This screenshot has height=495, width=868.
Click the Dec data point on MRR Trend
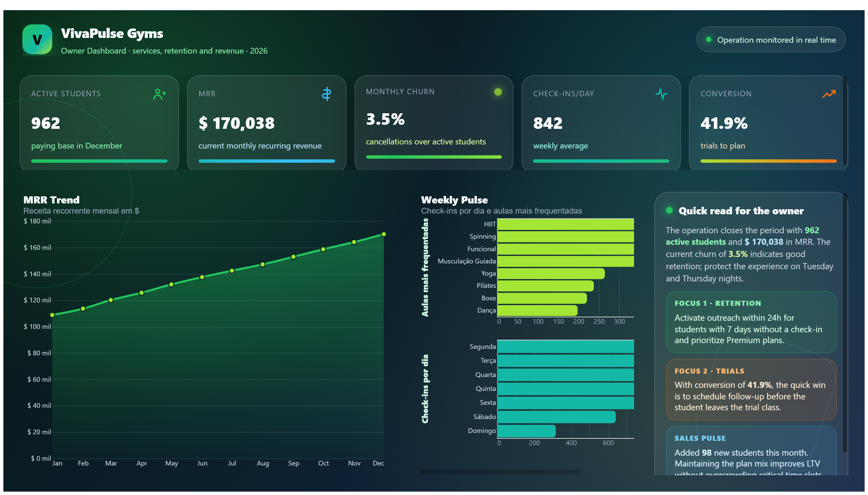pos(384,234)
